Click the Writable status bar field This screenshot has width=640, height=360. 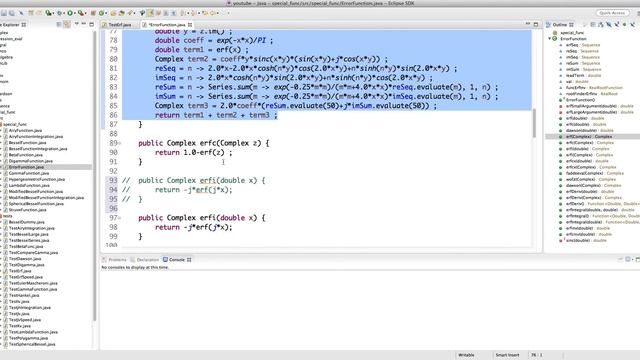pyautogui.click(x=466, y=355)
